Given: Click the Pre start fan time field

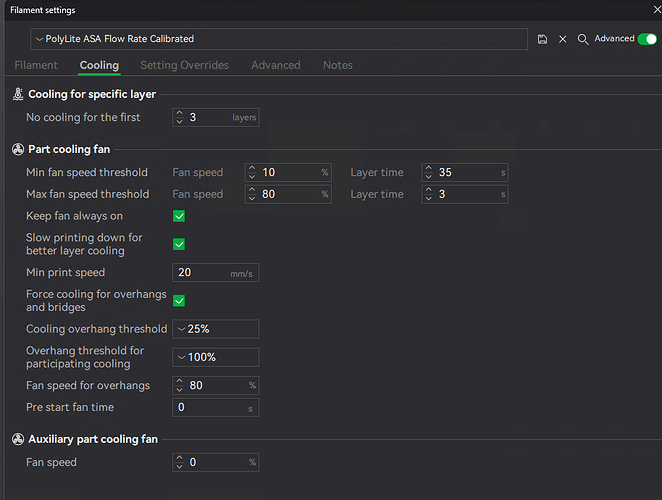Looking at the screenshot, I should pos(215,408).
